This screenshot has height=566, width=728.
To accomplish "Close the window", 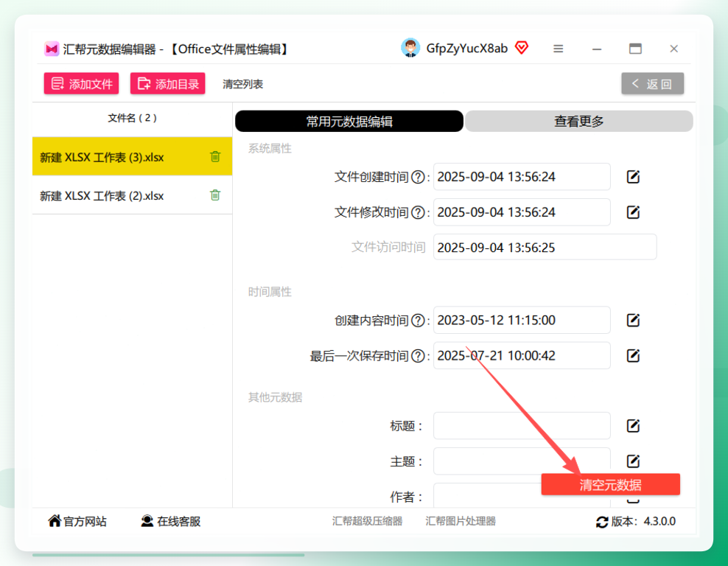I will coord(674,49).
